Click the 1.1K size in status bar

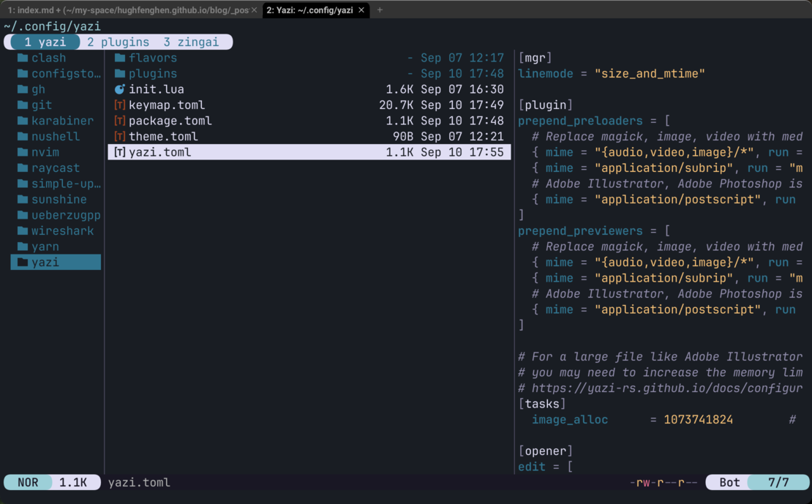click(x=73, y=482)
